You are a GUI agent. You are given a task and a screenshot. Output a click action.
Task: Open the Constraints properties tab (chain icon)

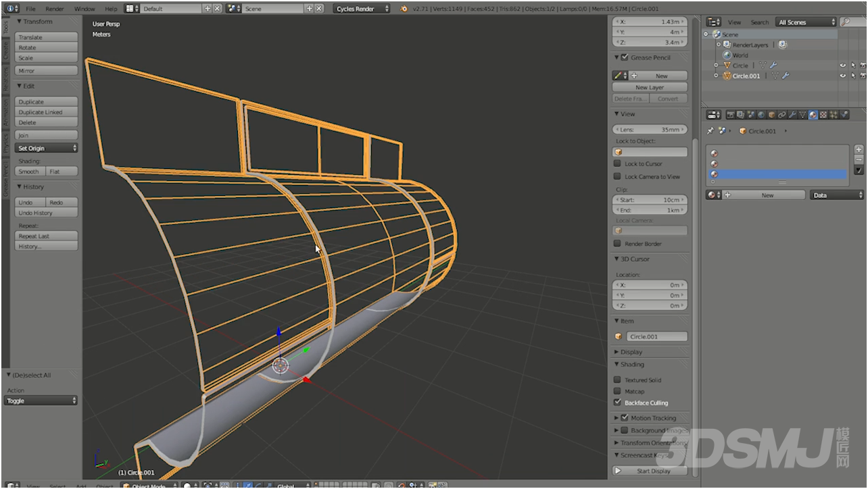point(782,115)
